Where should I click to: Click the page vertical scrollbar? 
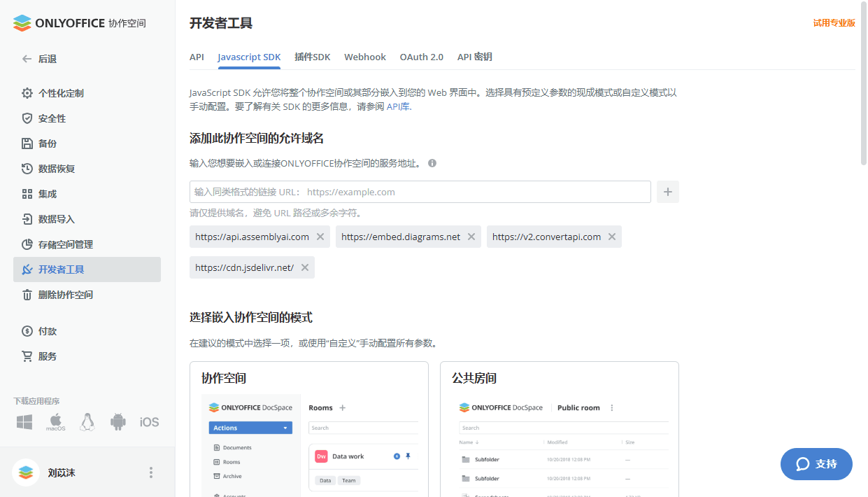click(x=864, y=84)
